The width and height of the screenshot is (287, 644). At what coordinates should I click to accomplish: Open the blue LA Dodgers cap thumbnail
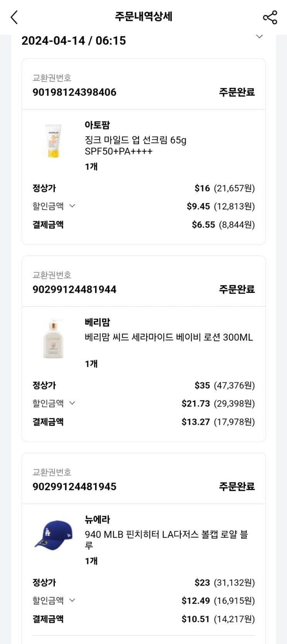click(x=53, y=535)
